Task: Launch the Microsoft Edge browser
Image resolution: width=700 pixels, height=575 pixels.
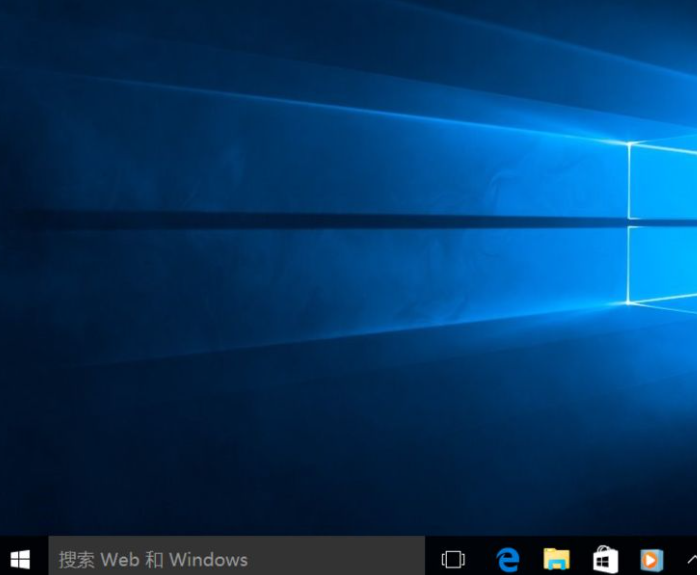Action: [509, 559]
